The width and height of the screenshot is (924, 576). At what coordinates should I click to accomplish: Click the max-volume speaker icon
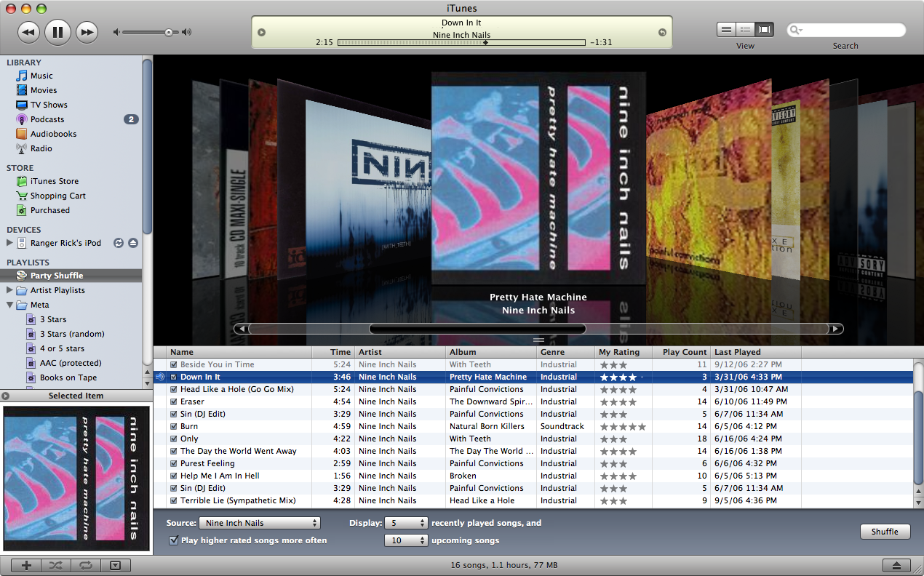tap(187, 32)
